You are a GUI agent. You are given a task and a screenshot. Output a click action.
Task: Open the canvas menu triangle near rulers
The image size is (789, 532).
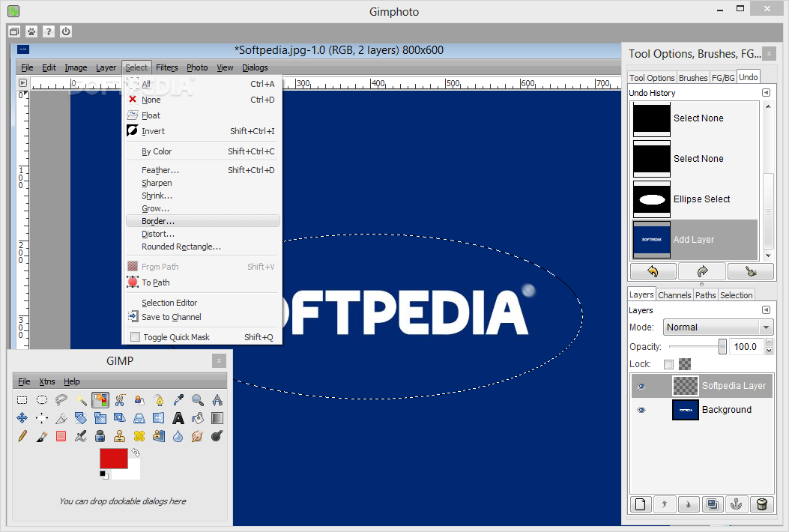pyautogui.click(x=22, y=82)
